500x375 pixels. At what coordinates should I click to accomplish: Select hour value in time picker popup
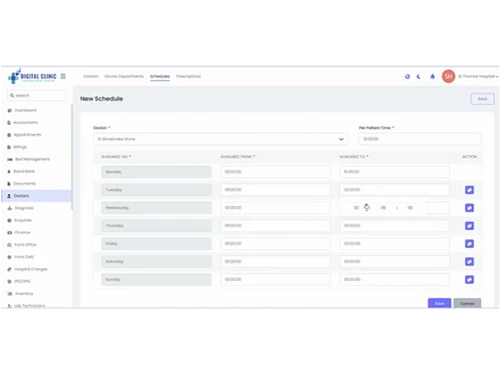point(356,208)
